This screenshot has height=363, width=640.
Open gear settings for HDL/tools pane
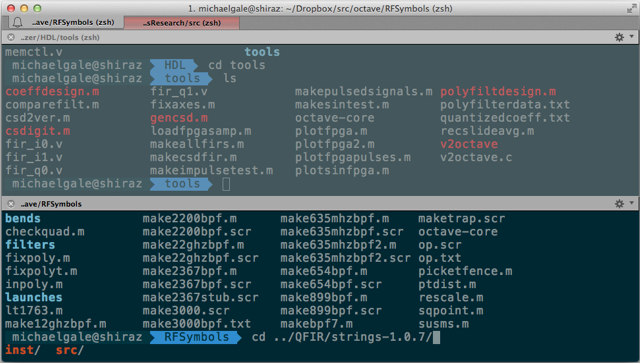619,37
